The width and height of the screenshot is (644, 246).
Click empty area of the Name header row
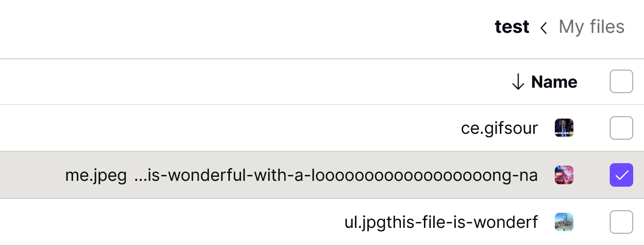245,82
